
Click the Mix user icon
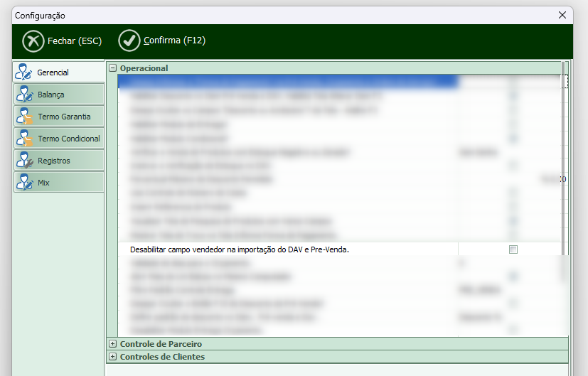(24, 182)
